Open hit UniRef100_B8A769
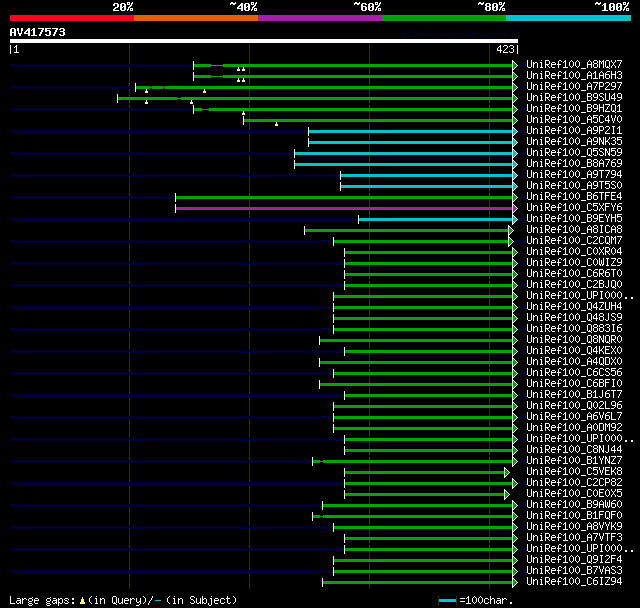Image resolution: width=640 pixels, height=608 pixels. tap(574, 164)
